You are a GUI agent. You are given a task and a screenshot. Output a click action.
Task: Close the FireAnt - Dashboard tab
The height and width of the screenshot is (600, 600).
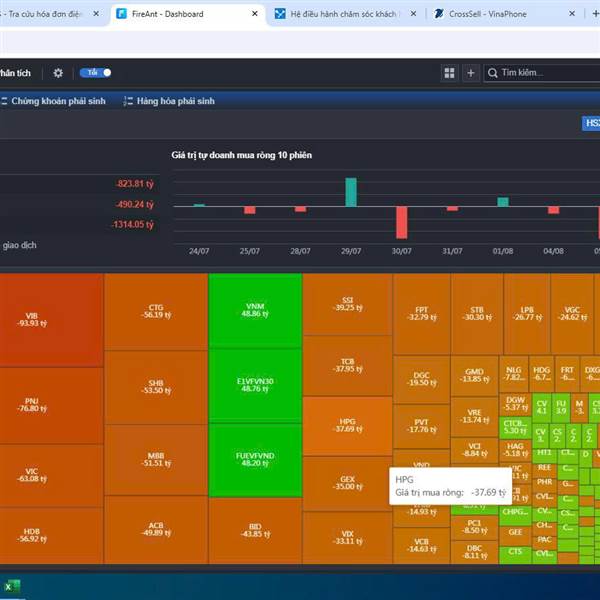254,14
